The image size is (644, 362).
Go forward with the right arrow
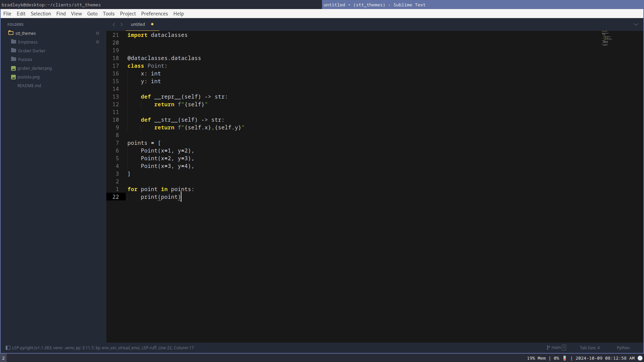(x=122, y=24)
